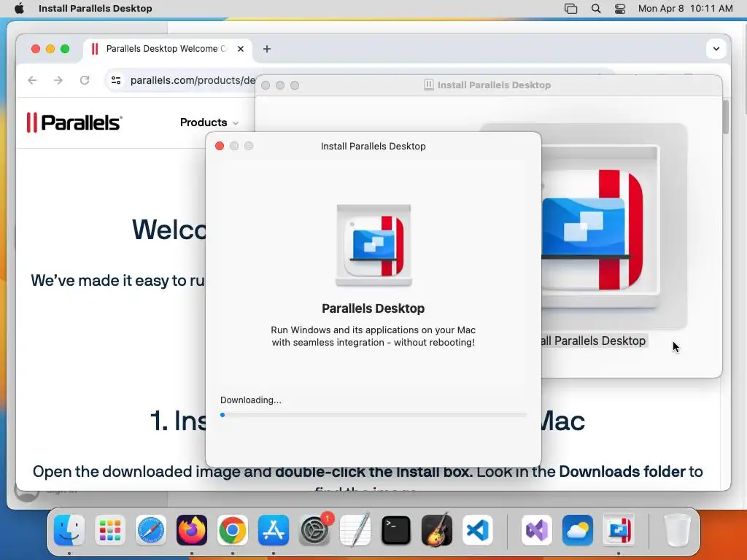View site information icon in address bar
This screenshot has width=747, height=560.
116,80
